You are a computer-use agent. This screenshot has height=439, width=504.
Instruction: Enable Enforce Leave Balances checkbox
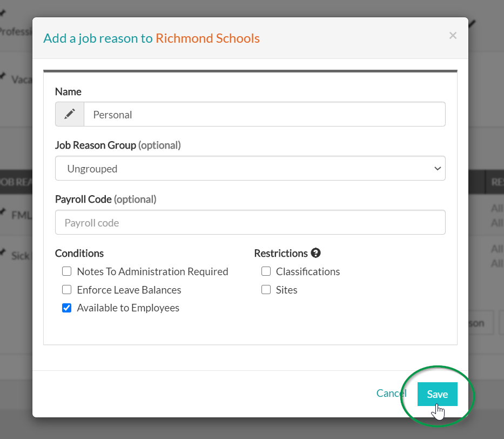67,290
